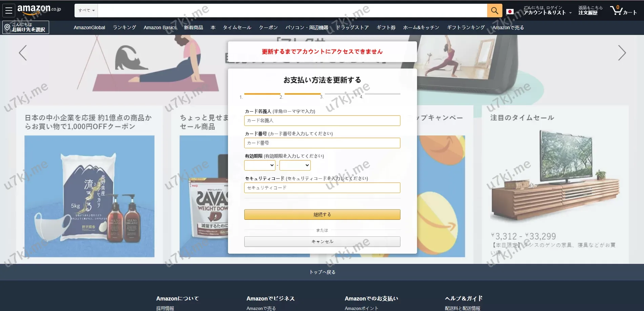Expand the すべて search category dropdown

pyautogui.click(x=86, y=11)
